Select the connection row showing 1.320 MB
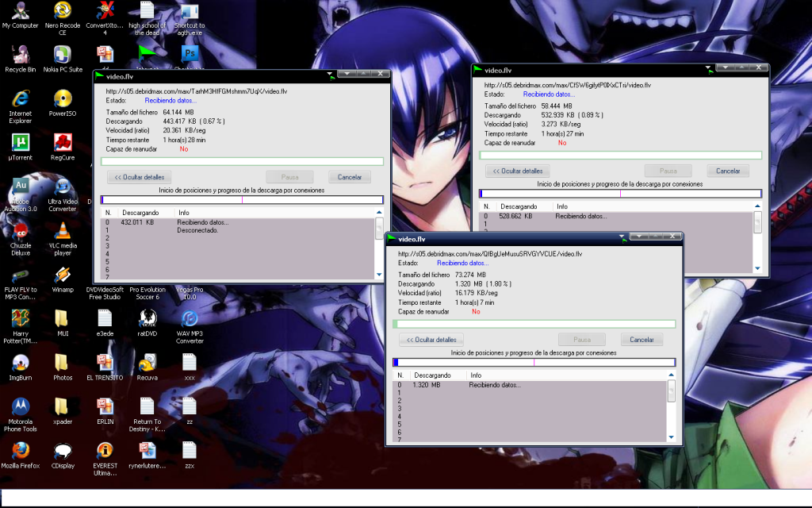812x508 pixels. (x=530, y=385)
